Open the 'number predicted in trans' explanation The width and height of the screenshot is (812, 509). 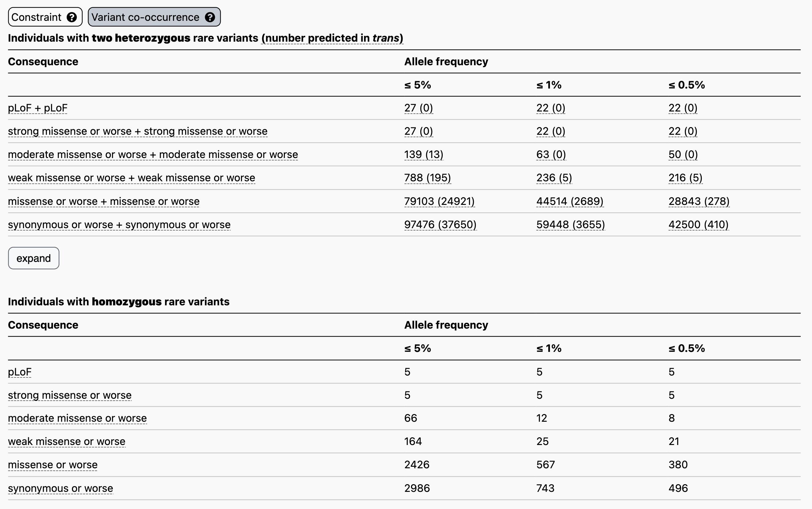coord(332,38)
